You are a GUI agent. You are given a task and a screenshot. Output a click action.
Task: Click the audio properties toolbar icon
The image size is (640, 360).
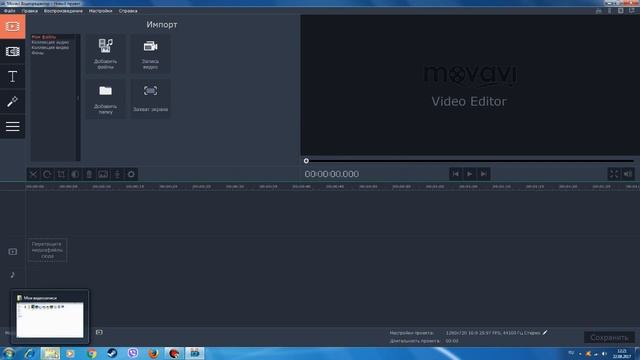(x=117, y=175)
